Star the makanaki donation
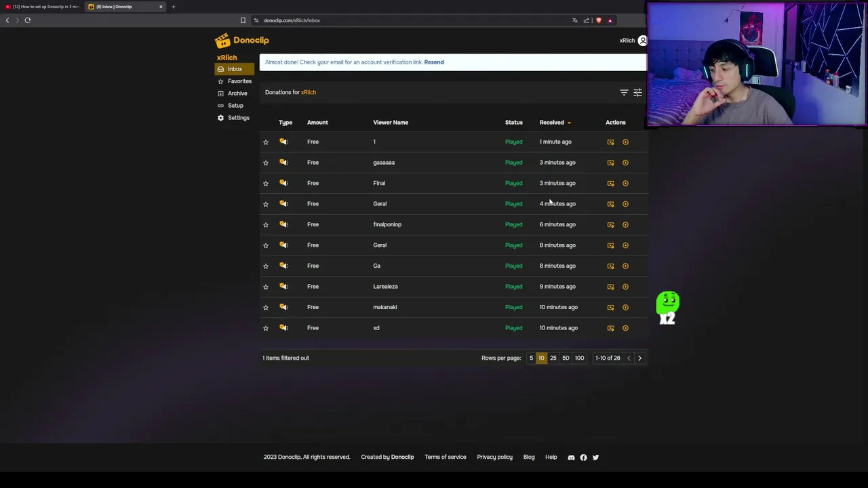This screenshot has width=868, height=488. click(x=266, y=307)
